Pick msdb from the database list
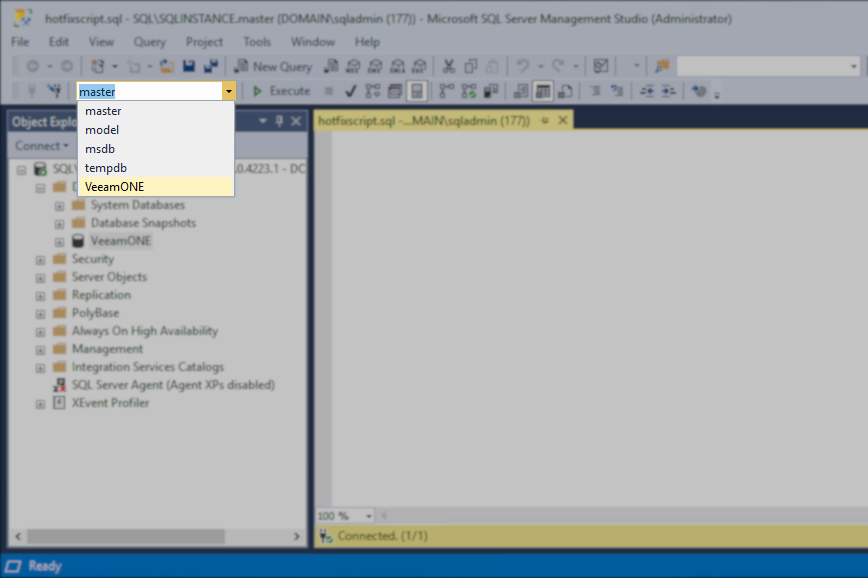The height and width of the screenshot is (578, 868). click(156, 148)
